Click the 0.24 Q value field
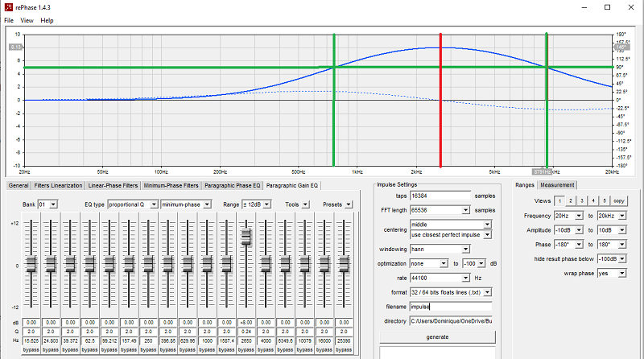 coord(246,332)
